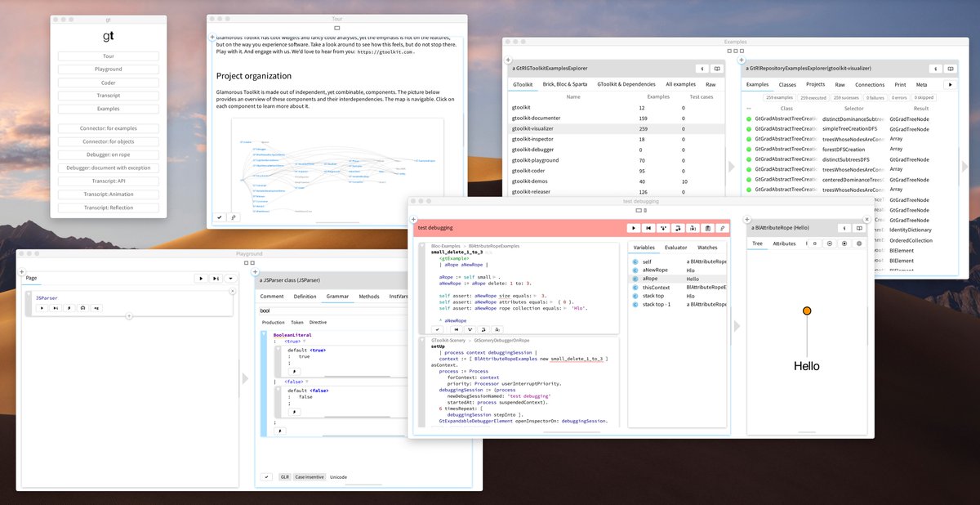Screen dimensions: 980x505
Task: Switch to the Watches tab in the debugger
Action: [x=707, y=247]
